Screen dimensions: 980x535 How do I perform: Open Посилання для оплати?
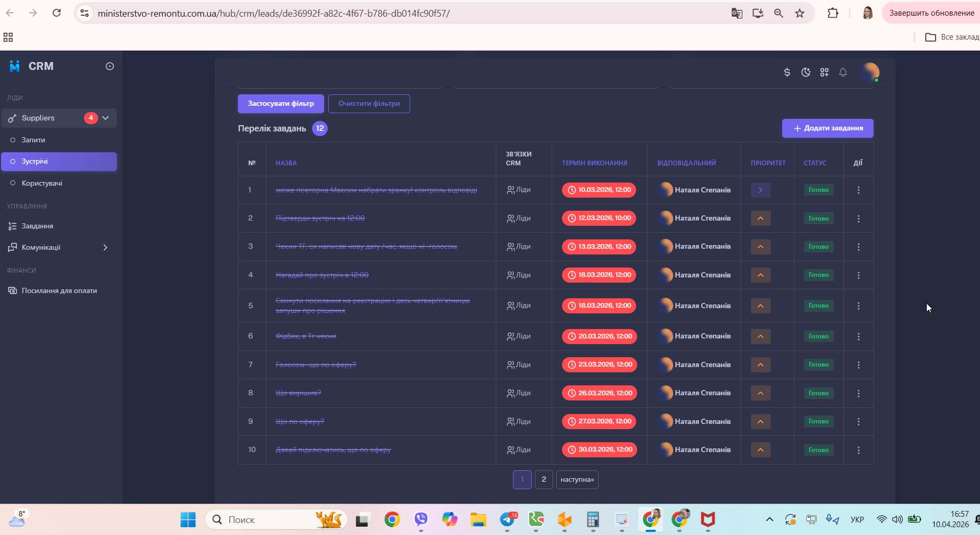59,290
